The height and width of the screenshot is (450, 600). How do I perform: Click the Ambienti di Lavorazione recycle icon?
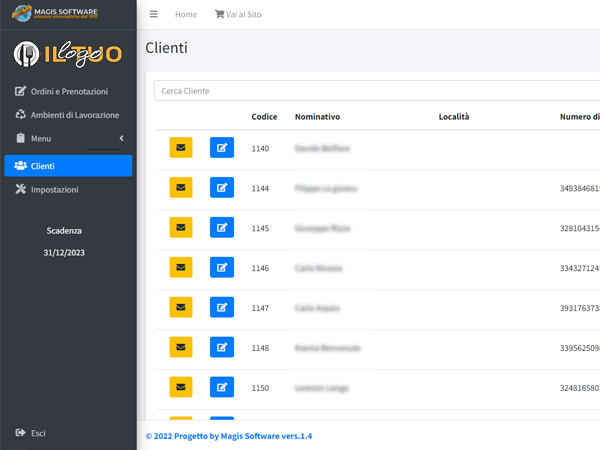pyautogui.click(x=20, y=114)
